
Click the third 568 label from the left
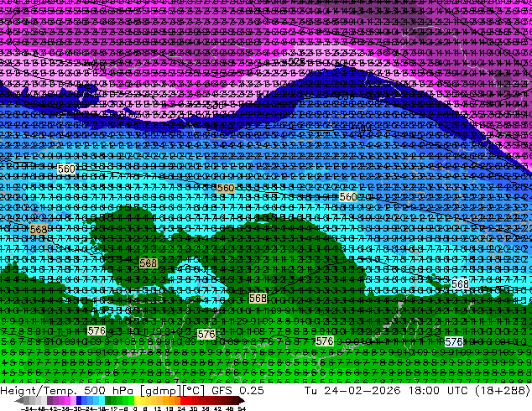tap(258, 299)
